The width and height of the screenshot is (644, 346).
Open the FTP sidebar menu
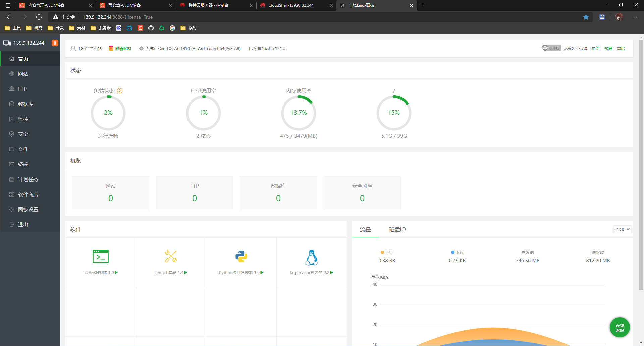click(30, 89)
